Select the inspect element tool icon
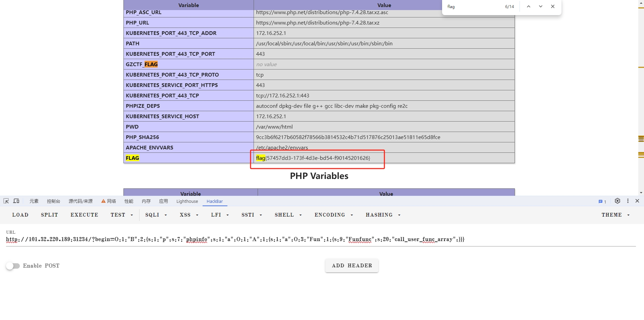This screenshot has width=644, height=320. pyautogui.click(x=5, y=201)
